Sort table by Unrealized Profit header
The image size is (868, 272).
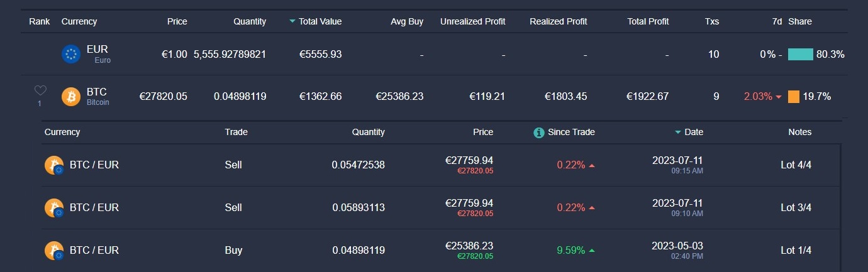click(x=472, y=21)
